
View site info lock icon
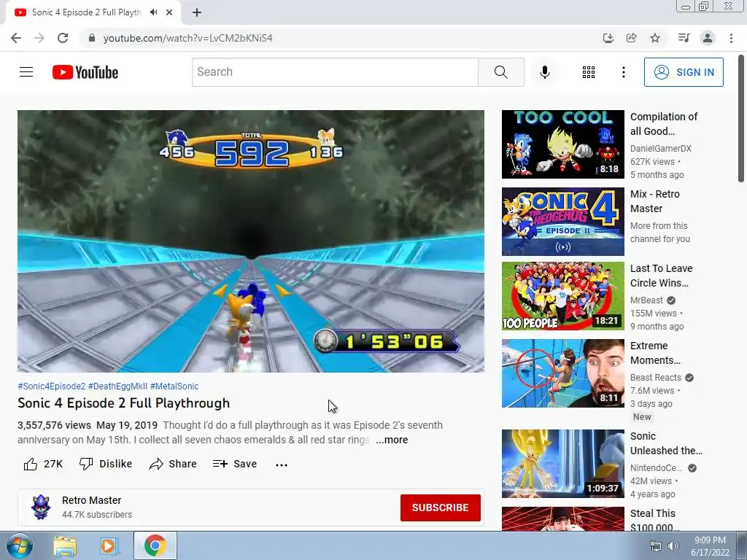(91, 38)
